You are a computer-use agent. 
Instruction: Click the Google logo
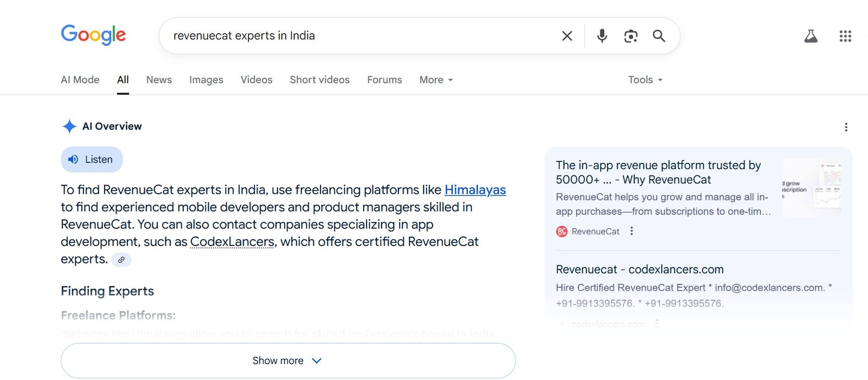coord(93,35)
